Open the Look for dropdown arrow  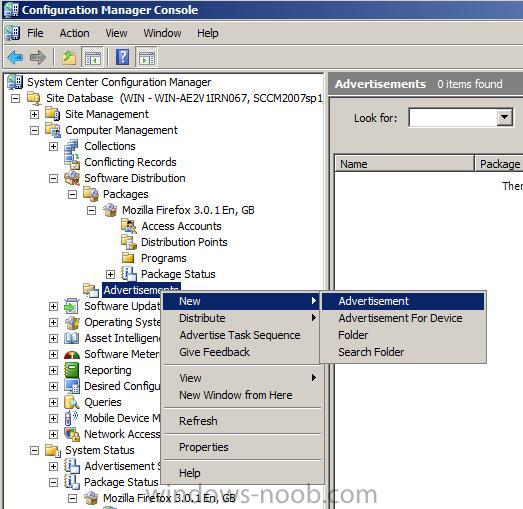pos(505,117)
